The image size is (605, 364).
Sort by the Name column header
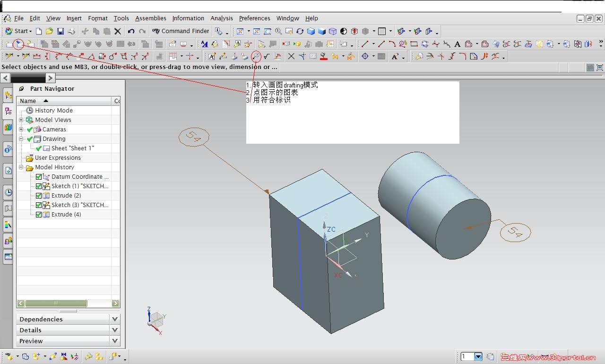coord(64,101)
